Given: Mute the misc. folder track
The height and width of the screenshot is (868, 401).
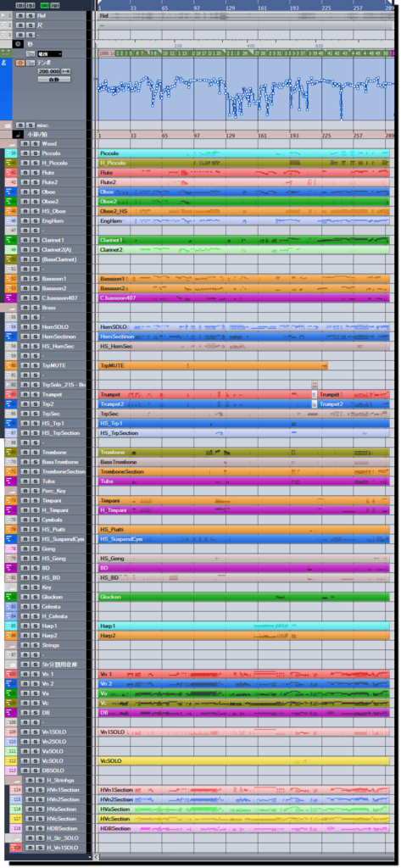Looking at the screenshot, I should coord(19,125).
